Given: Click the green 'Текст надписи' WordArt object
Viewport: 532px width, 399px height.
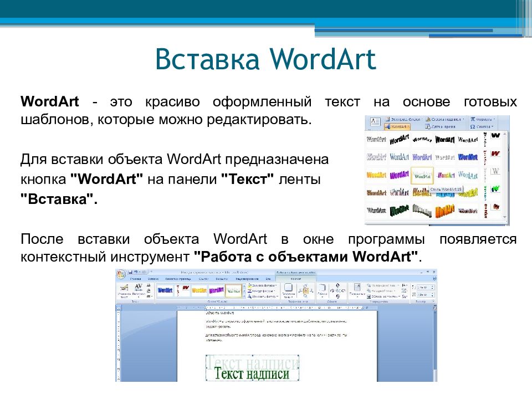Looking at the screenshot, I should [252, 374].
